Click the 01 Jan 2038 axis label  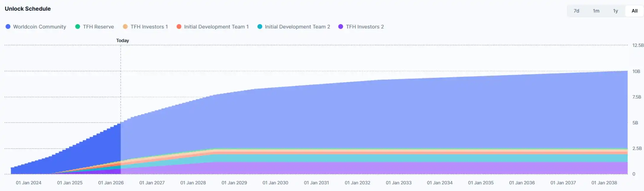(x=604, y=183)
